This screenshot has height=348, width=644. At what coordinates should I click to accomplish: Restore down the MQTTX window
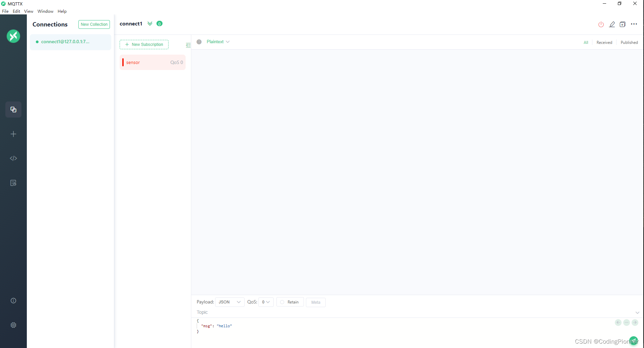(x=620, y=4)
